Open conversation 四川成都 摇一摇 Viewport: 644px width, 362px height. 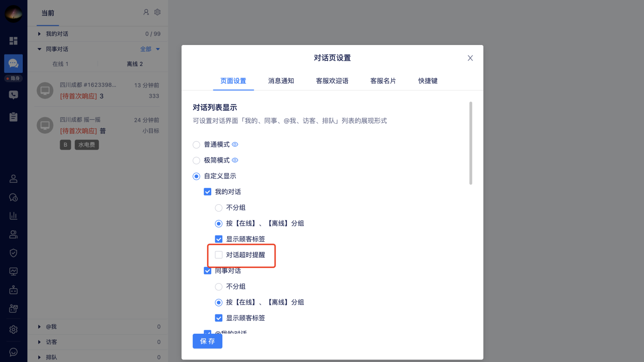pos(98,132)
